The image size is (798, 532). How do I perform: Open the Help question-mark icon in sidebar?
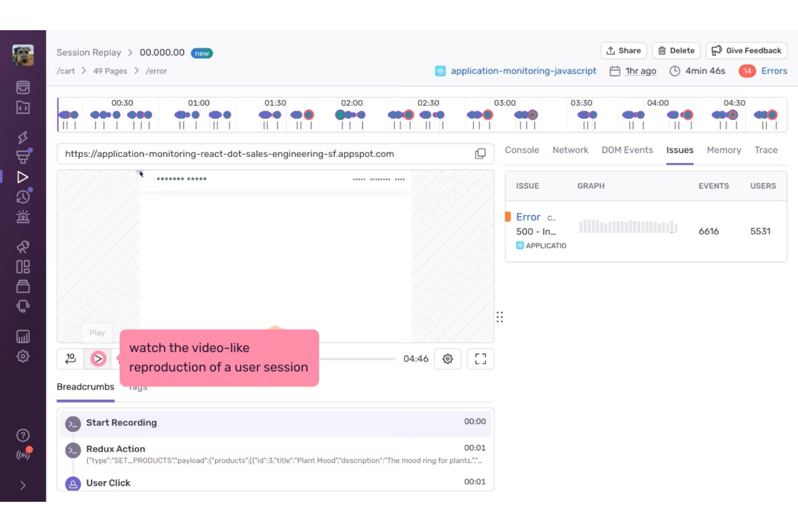23,435
